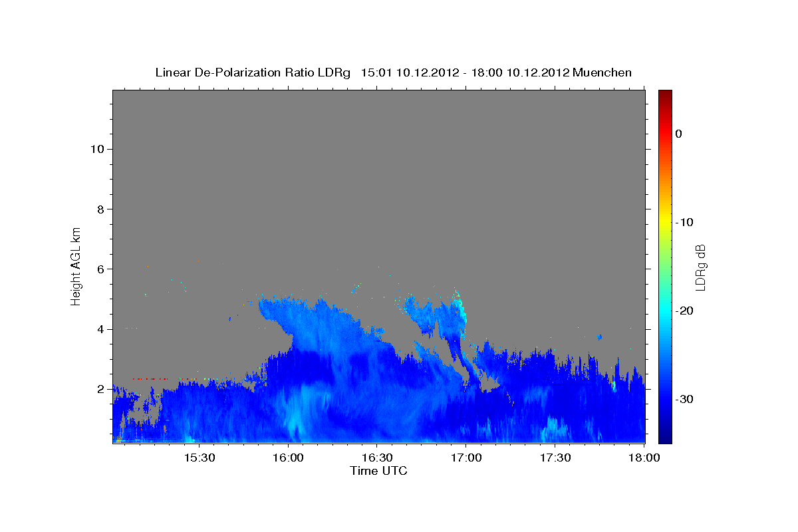Click the dark red top of colorbar
The width and height of the screenshot is (798, 532).
665,94
